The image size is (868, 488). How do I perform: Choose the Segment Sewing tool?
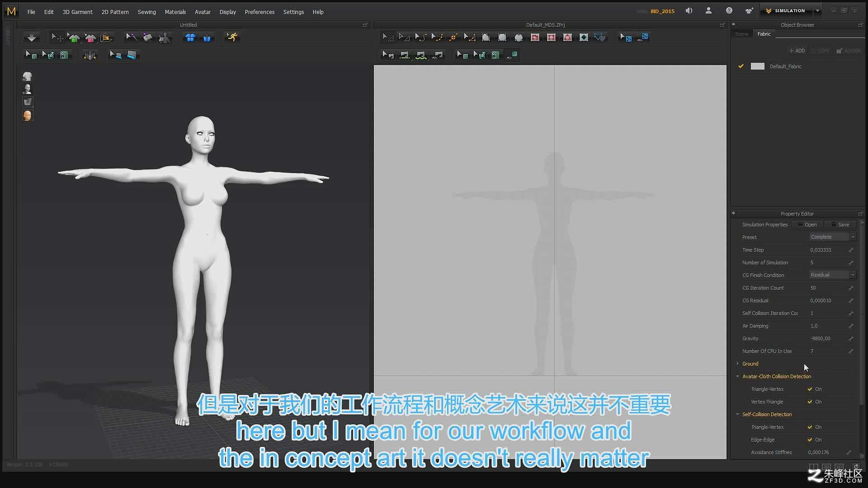point(405,55)
